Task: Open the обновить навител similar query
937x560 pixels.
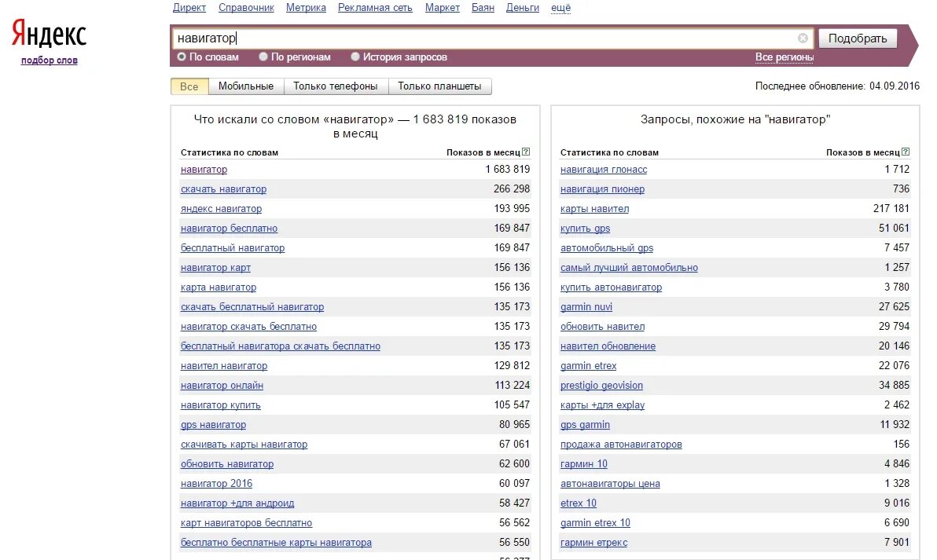Action: (602, 327)
